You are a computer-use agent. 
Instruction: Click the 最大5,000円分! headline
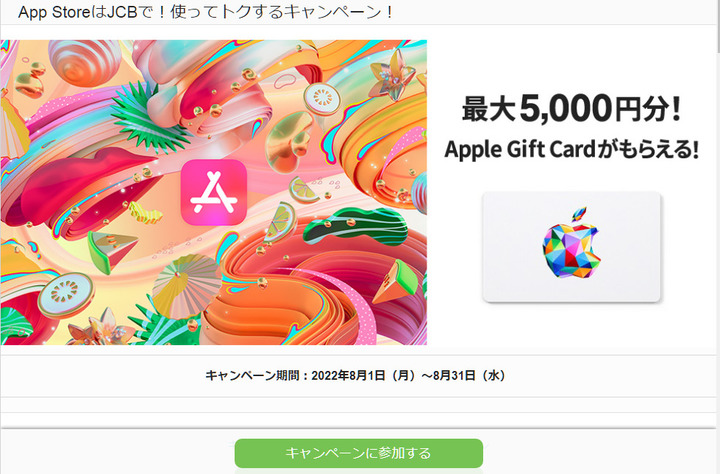[571, 108]
